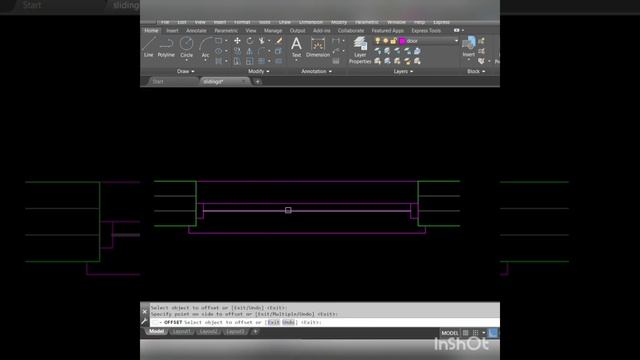This screenshot has width=640, height=360.
Task: Click new drawing plus tab button
Action: point(258,82)
